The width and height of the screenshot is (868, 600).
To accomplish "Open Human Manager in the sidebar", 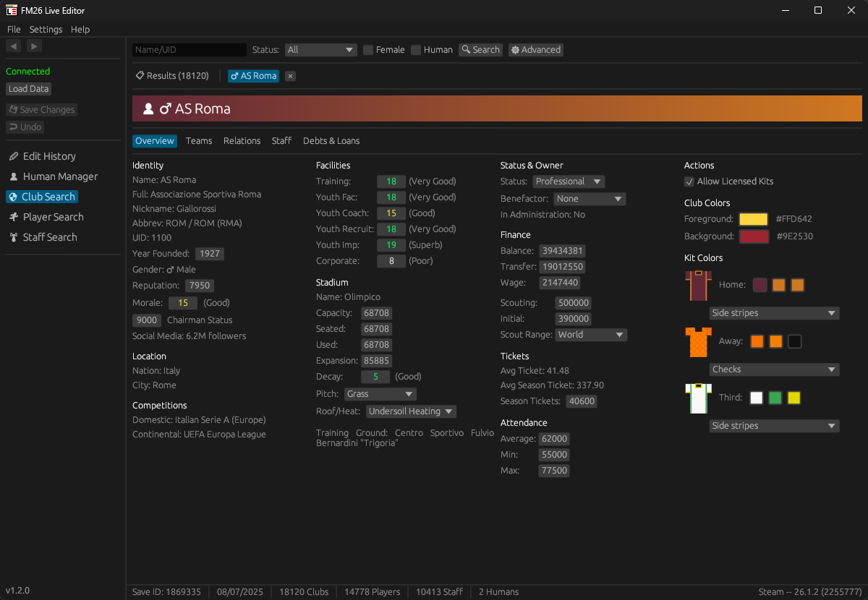I will [59, 176].
